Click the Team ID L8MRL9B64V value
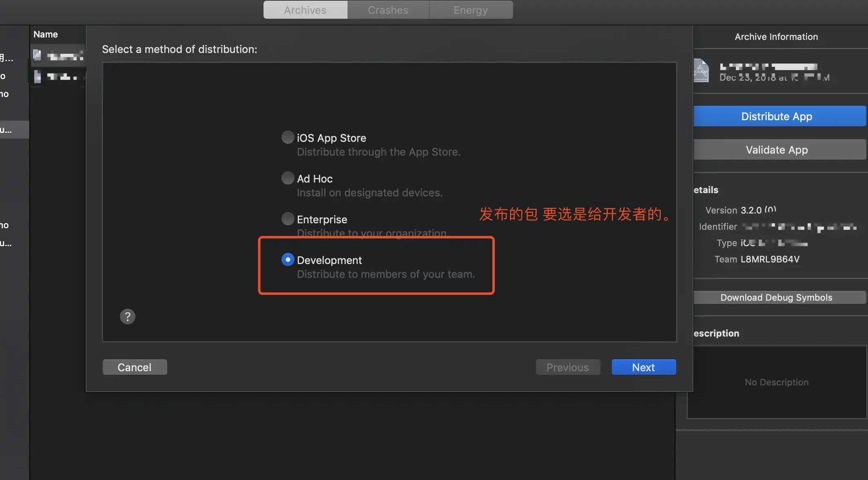Image resolution: width=868 pixels, height=480 pixels. coord(770,259)
